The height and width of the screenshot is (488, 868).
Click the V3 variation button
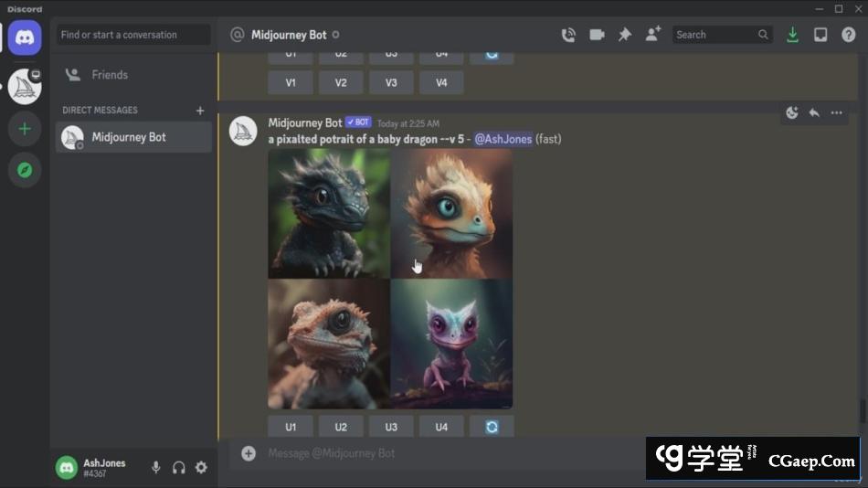tap(391, 82)
